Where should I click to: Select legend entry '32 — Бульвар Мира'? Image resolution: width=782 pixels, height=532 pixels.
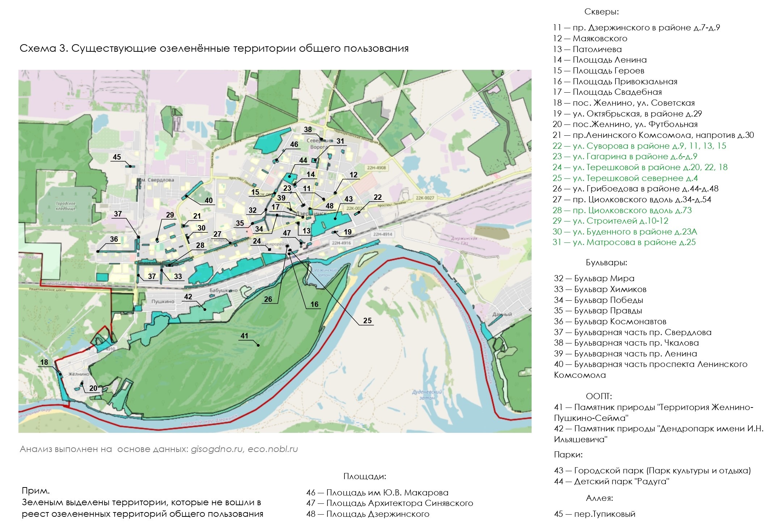[594, 279]
